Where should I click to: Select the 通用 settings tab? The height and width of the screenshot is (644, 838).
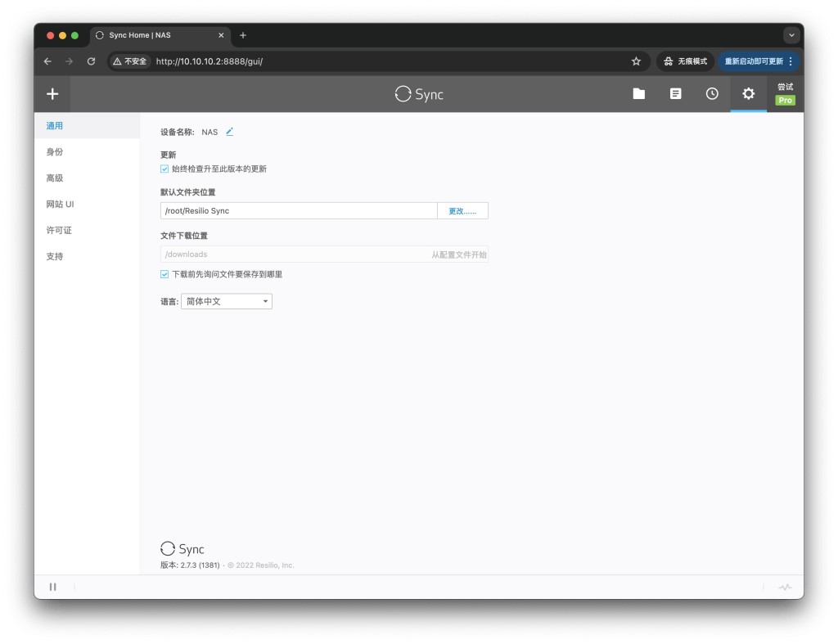[x=87, y=125]
